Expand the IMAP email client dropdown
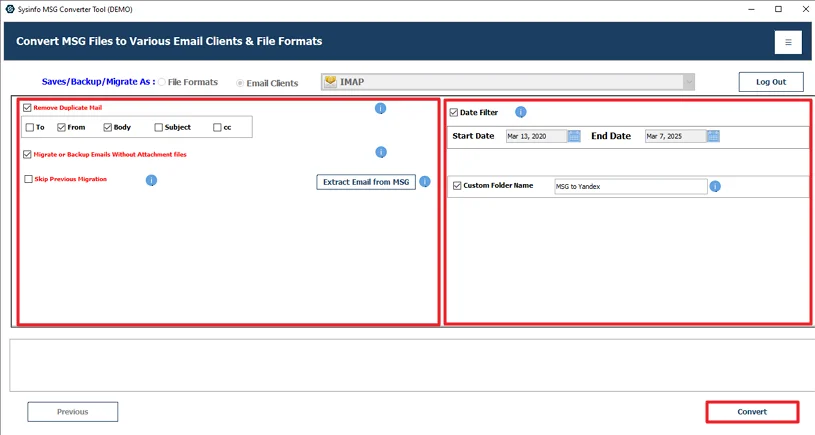 (689, 82)
